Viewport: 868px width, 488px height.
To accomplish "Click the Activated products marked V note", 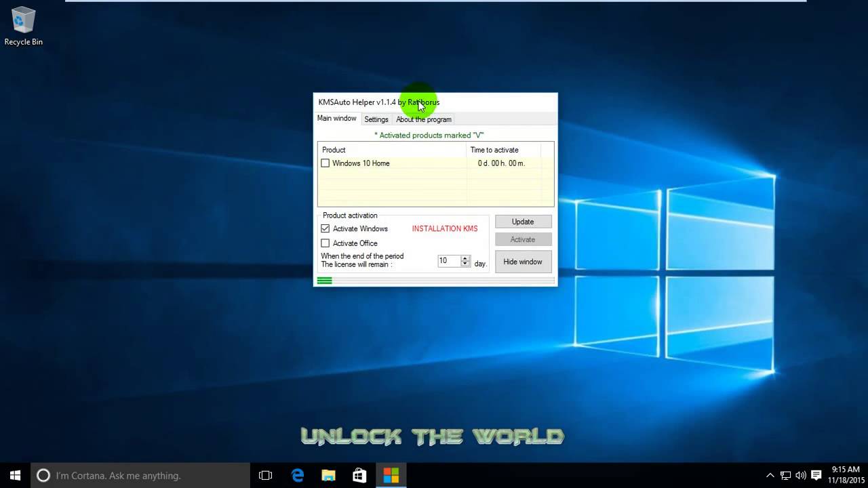I will pos(429,136).
